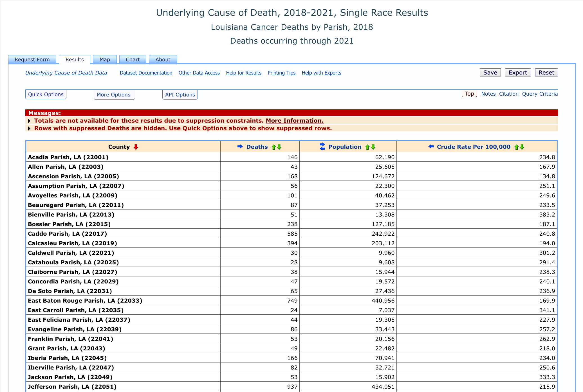Open the Quick Options panel
This screenshot has width=583, height=392.
(x=46, y=94)
